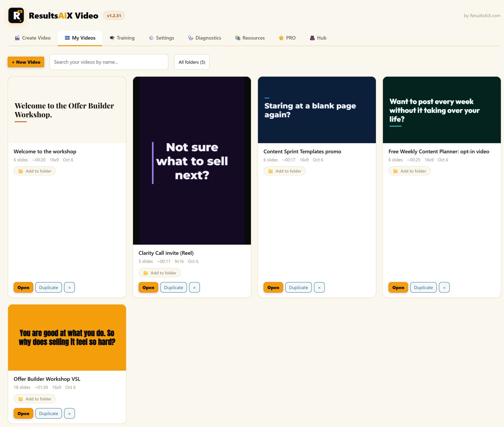Click the 'Not sure what to sell next?' thumbnail
504x427 pixels.
[x=192, y=161]
